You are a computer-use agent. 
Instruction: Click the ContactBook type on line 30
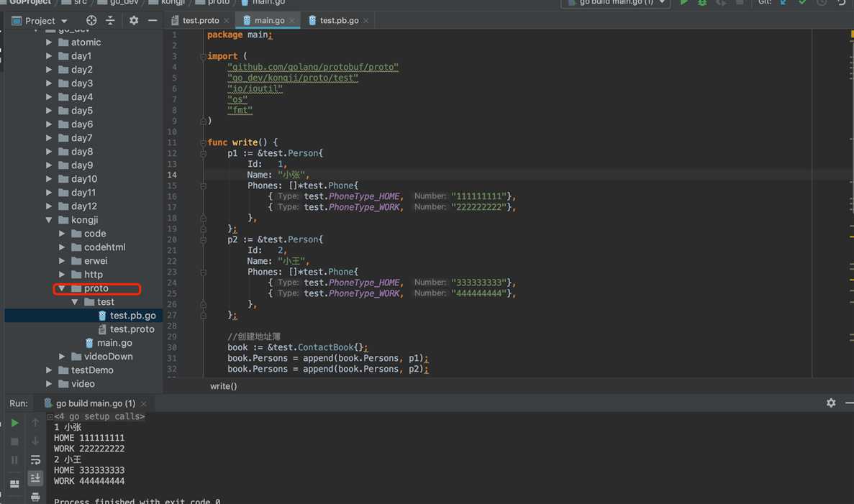tap(326, 347)
